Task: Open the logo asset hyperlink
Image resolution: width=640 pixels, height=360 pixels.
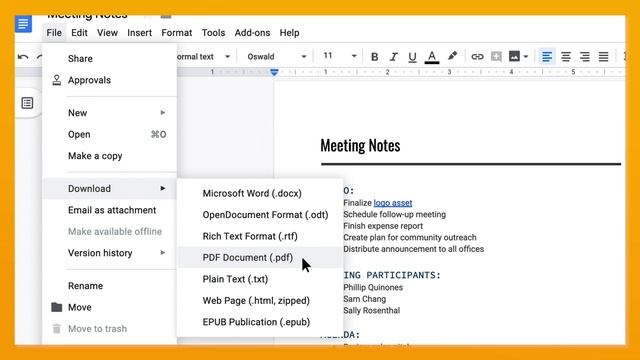Action: [393, 203]
